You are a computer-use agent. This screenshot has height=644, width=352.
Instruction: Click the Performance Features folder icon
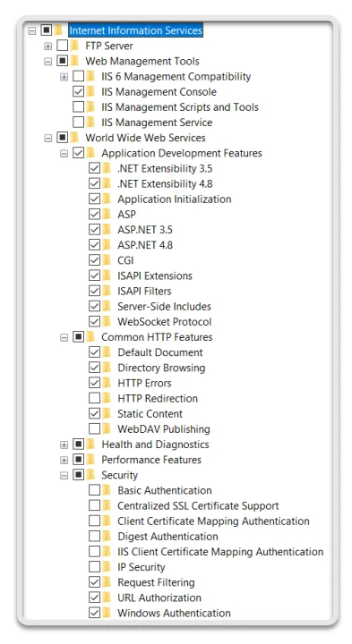(x=90, y=459)
